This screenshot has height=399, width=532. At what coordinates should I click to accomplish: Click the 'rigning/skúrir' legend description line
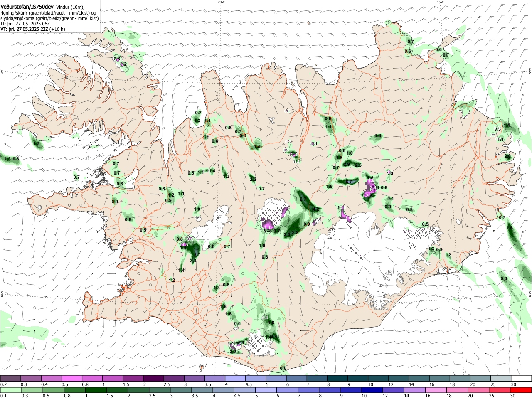48,13
